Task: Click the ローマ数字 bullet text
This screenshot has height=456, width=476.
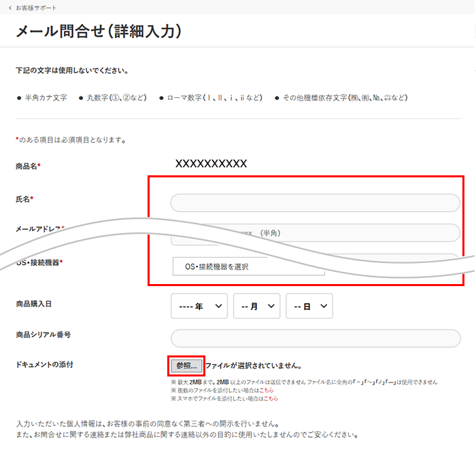Action: (x=215, y=98)
